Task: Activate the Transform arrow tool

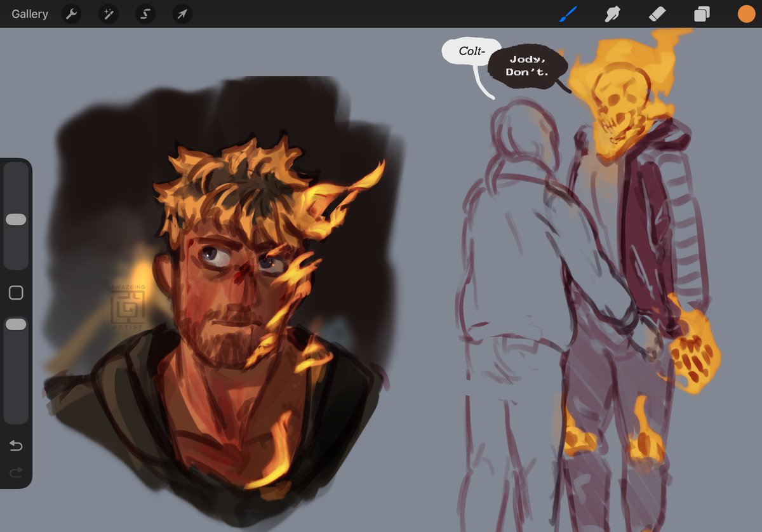Action: point(182,14)
